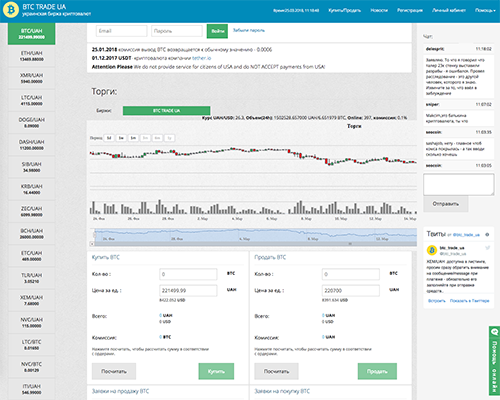Select the NVC/UAH trading pair
This screenshot has height=400, width=500.
(32, 323)
